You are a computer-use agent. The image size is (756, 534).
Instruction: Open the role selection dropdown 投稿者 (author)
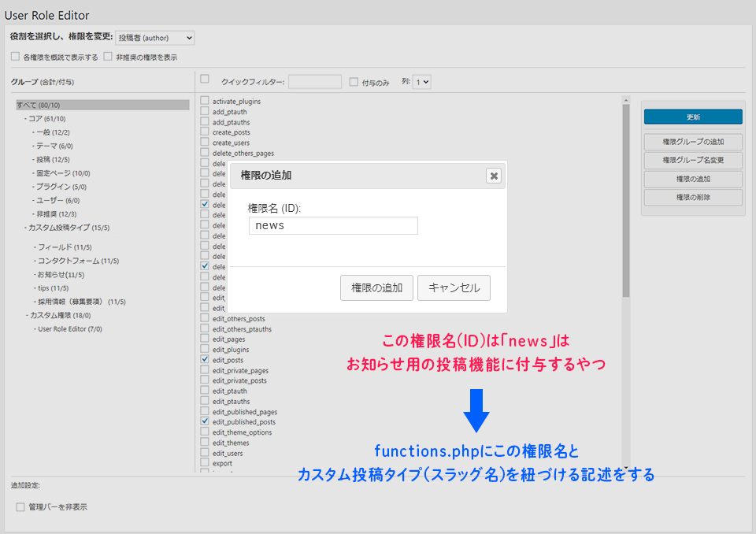click(x=154, y=38)
